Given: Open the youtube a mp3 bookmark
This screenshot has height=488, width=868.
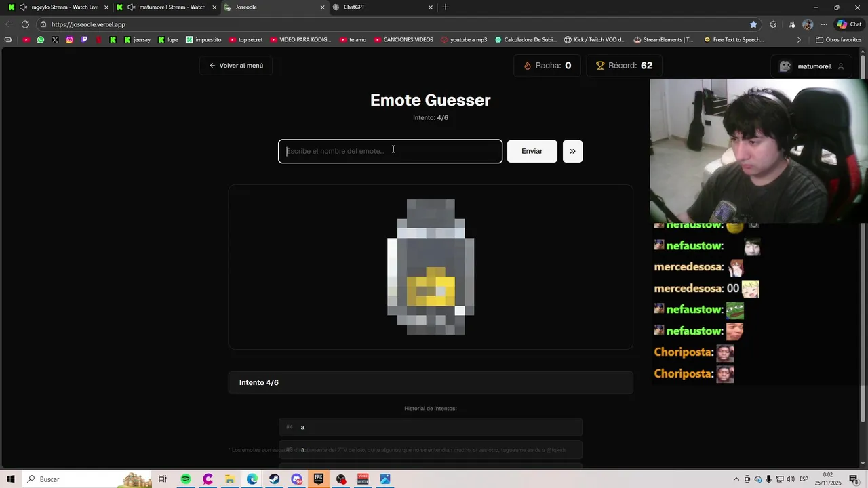Looking at the screenshot, I should (x=464, y=39).
